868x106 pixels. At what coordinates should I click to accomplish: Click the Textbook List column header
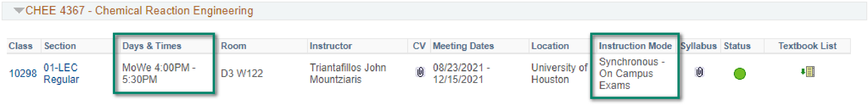click(x=807, y=46)
